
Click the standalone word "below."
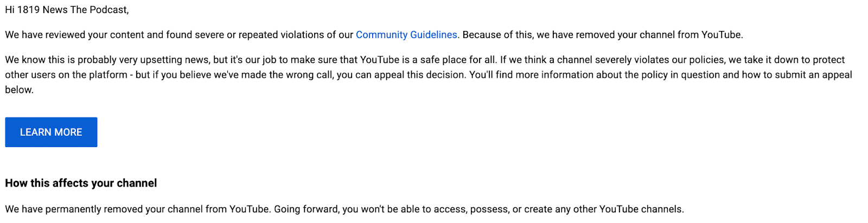pyautogui.click(x=20, y=90)
